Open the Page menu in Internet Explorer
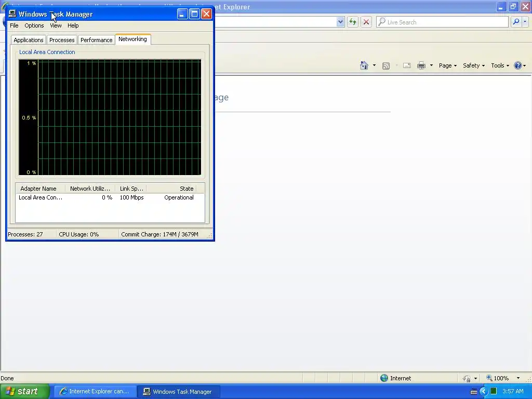 pos(447,65)
